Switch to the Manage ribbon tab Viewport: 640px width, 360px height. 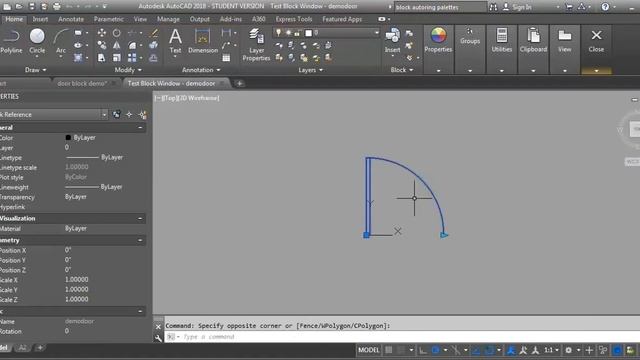point(168,19)
